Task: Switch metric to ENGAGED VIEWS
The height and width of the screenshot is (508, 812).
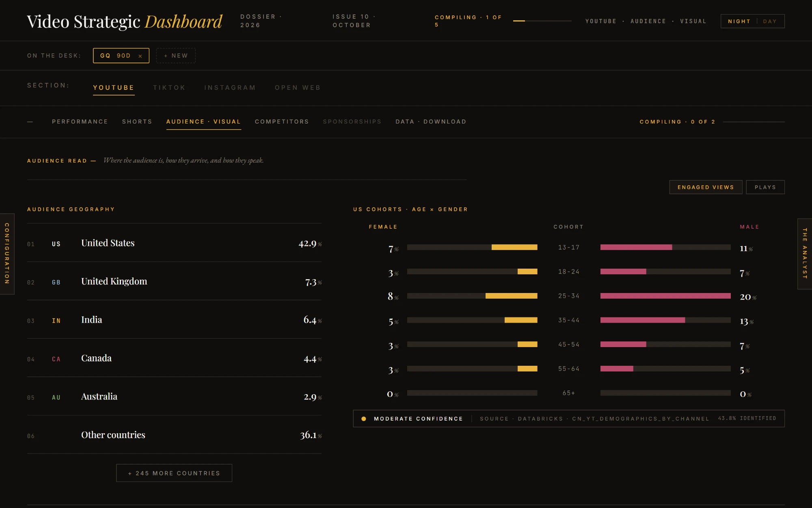Action: [706, 187]
